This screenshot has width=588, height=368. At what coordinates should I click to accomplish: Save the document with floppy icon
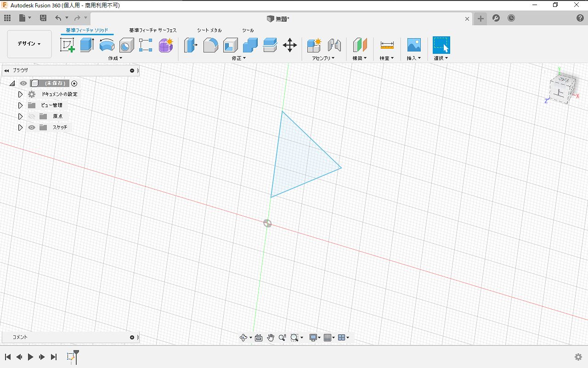(43, 18)
